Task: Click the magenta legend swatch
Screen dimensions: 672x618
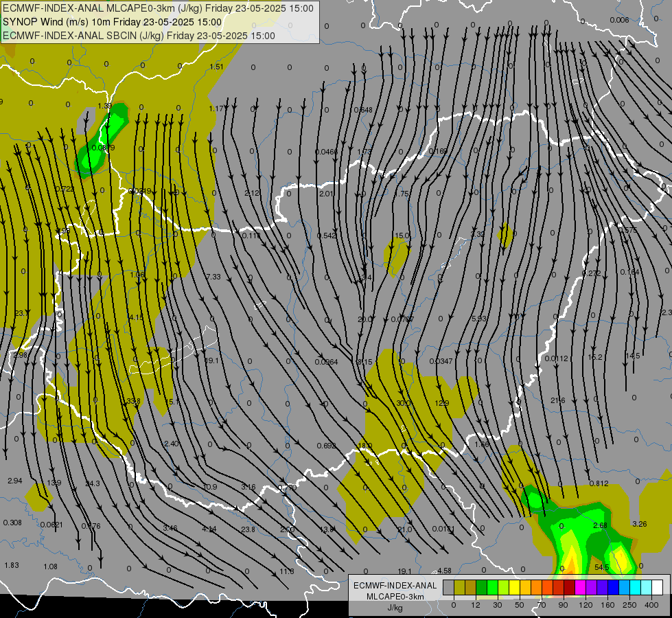Action: pyautogui.click(x=580, y=587)
